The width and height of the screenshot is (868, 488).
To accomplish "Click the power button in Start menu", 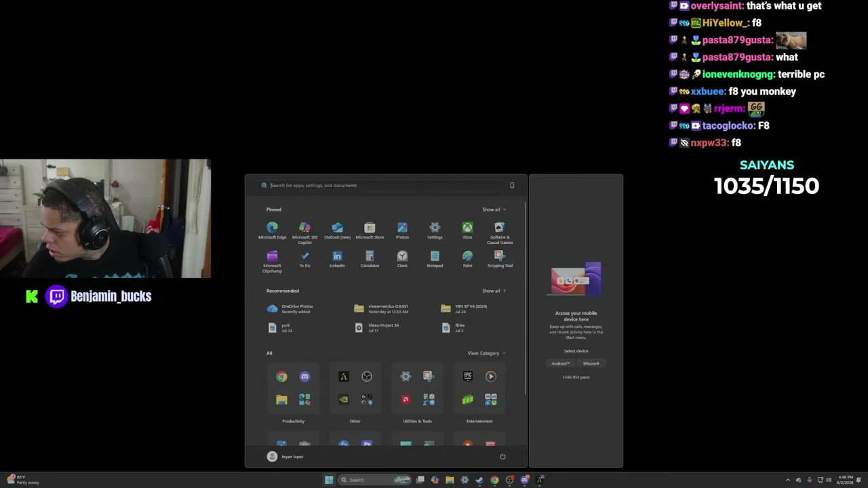I will [502, 457].
